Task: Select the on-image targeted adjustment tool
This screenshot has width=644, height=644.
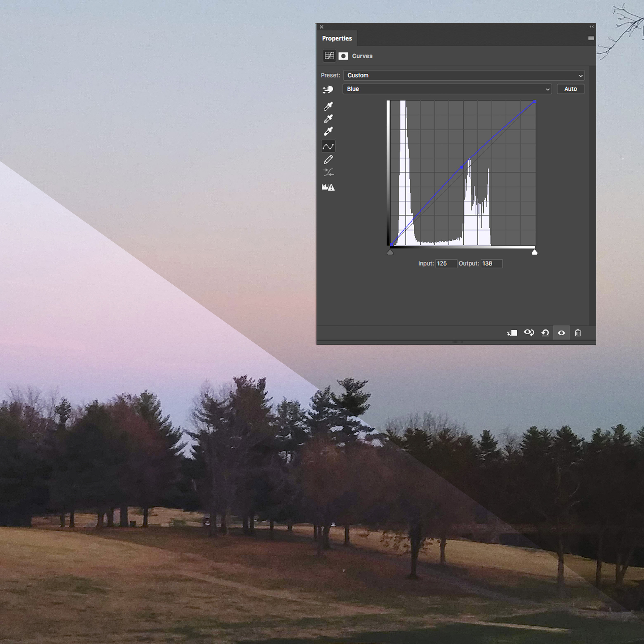Action: [x=328, y=89]
